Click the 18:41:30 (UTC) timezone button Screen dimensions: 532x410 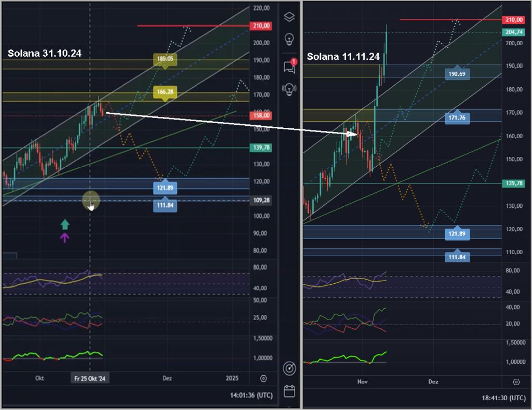(x=503, y=398)
